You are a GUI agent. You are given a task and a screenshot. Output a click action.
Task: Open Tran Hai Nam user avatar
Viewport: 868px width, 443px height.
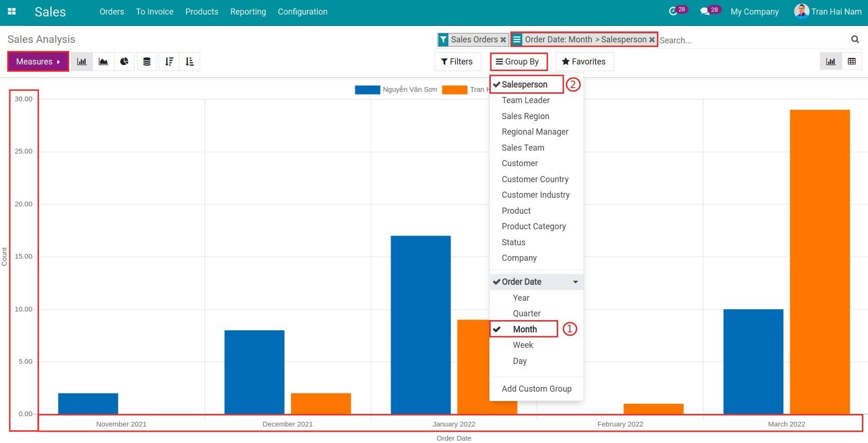coord(801,11)
